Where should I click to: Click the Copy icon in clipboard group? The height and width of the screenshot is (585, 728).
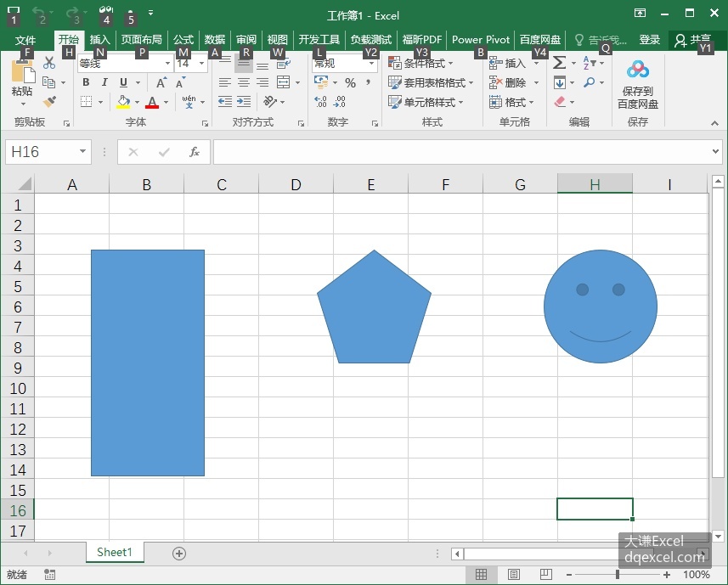coord(48,82)
